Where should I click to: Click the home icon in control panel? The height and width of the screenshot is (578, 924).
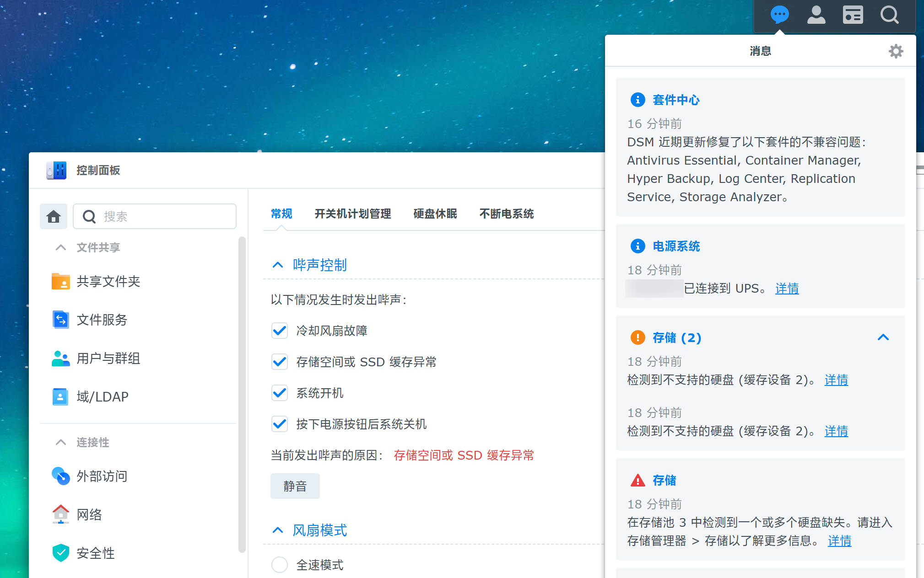pos(54,216)
